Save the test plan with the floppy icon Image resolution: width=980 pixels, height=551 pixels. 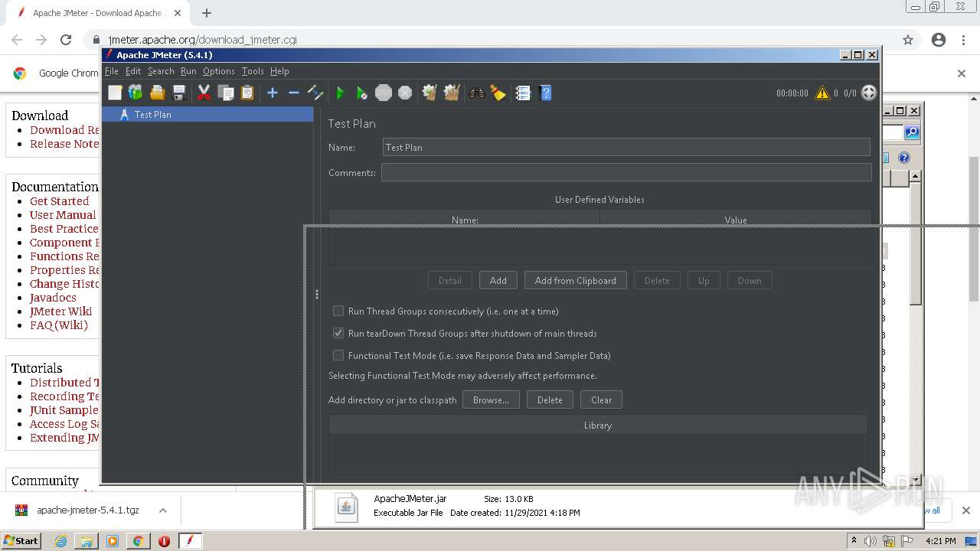(179, 93)
